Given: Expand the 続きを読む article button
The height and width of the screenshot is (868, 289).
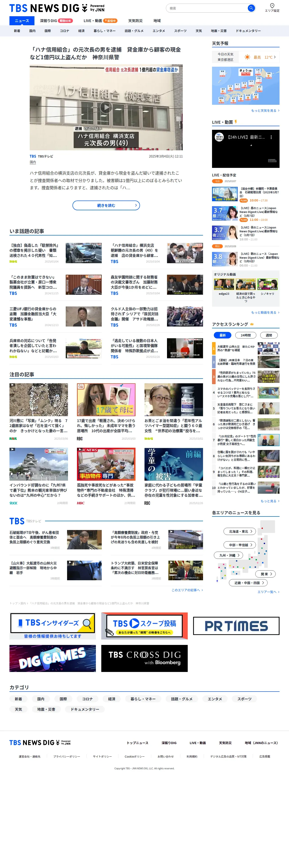Looking at the screenshot, I should click(106, 206).
